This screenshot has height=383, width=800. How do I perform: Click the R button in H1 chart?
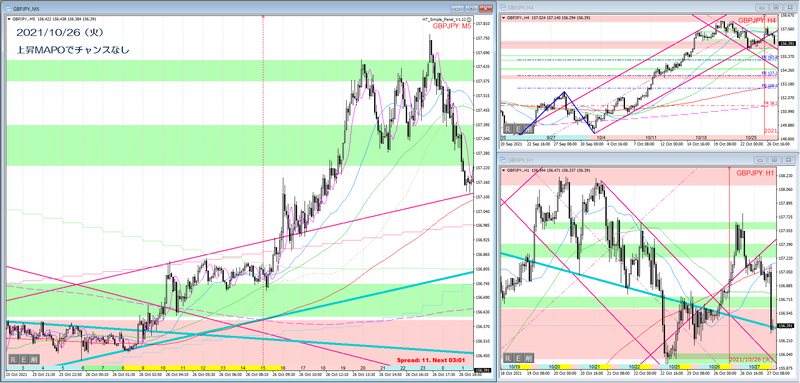508,358
